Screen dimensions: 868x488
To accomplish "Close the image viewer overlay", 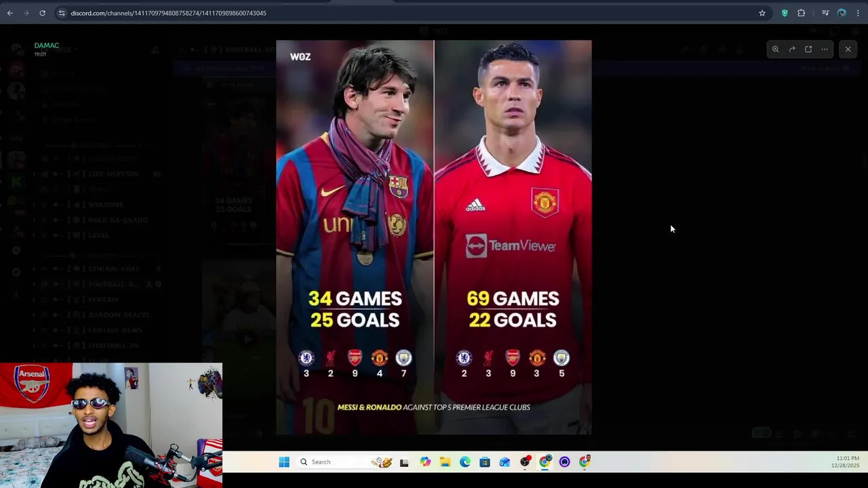I will [x=848, y=49].
